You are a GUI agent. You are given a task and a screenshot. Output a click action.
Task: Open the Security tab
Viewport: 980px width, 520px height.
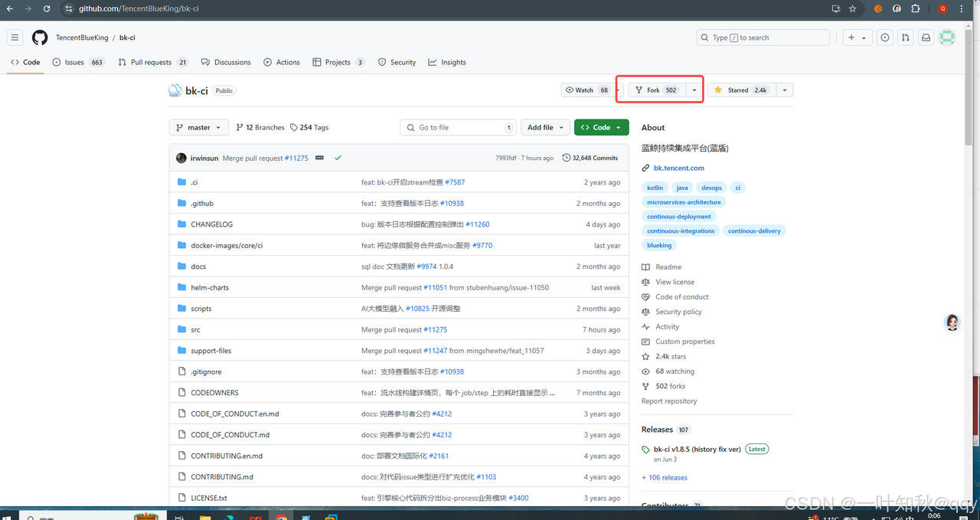(397, 63)
